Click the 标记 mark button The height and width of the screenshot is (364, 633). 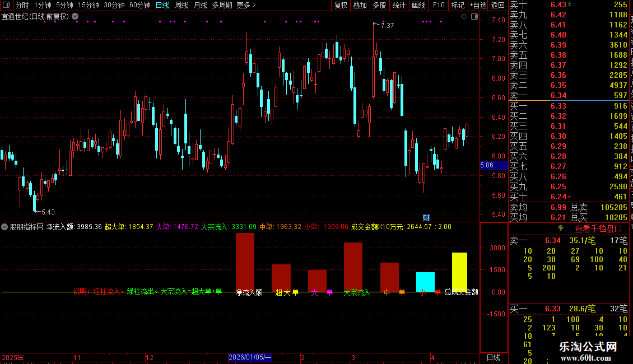[x=458, y=5]
